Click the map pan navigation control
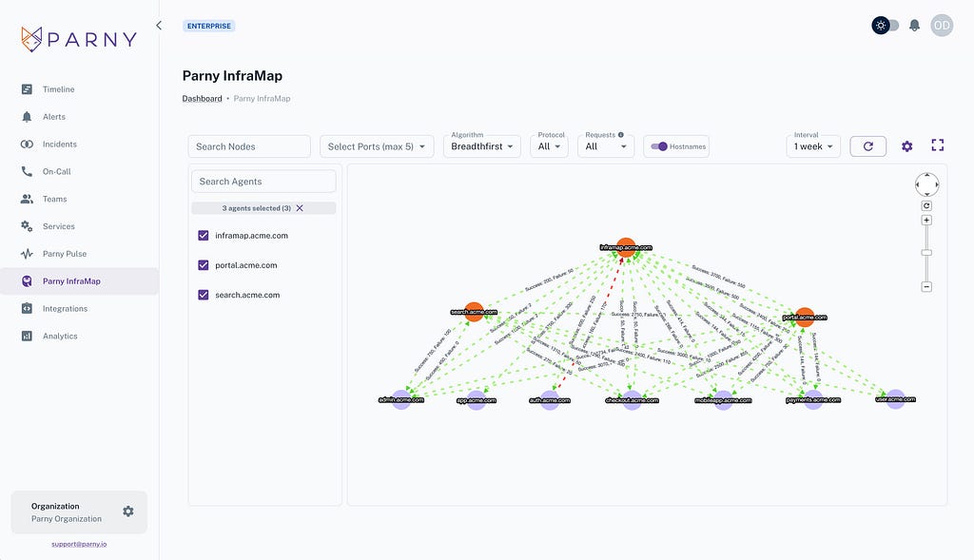974x560 pixels. tap(926, 184)
